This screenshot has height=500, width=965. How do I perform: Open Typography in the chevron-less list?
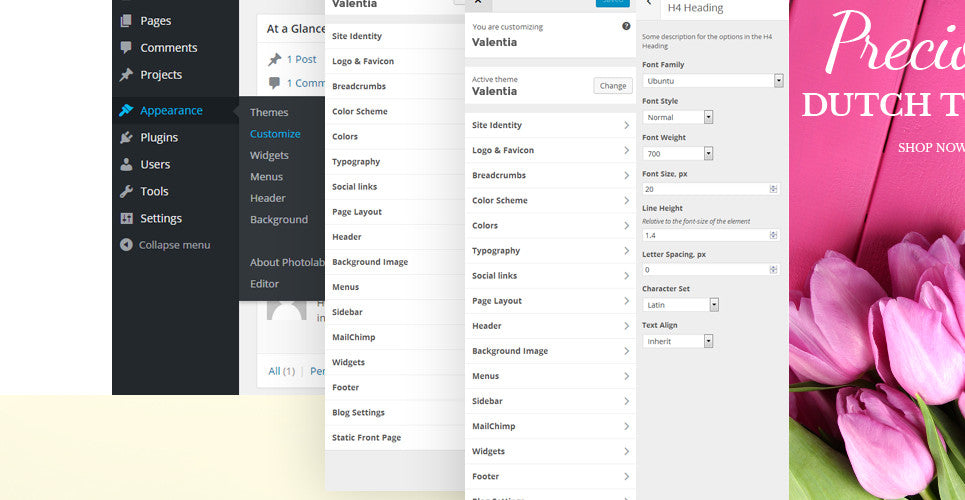pos(394,161)
